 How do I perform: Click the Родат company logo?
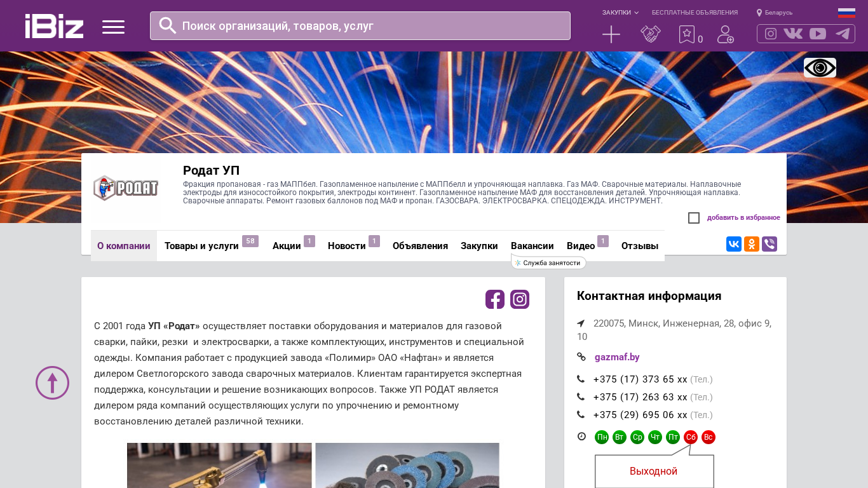(126, 188)
